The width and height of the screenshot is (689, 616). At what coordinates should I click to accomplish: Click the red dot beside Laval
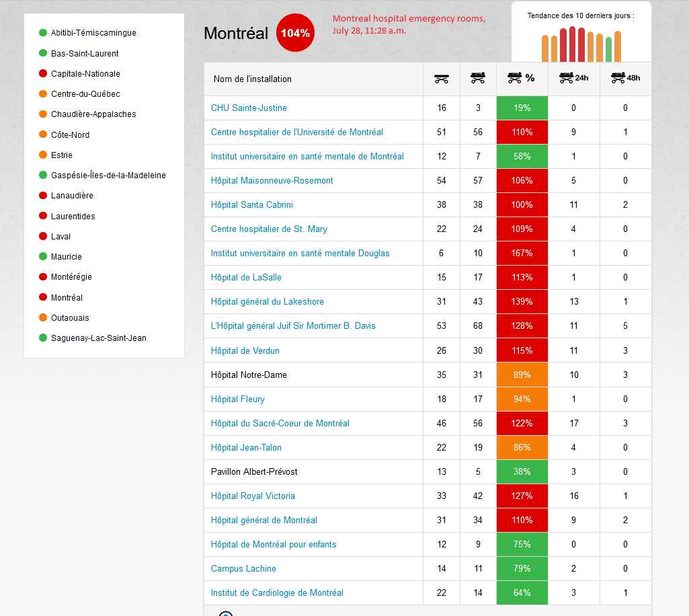(x=43, y=236)
